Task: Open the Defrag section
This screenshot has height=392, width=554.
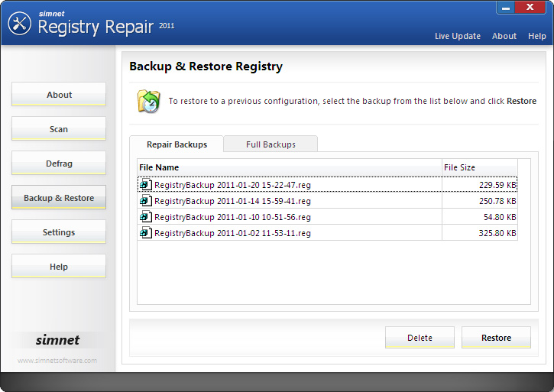Action: click(x=59, y=164)
